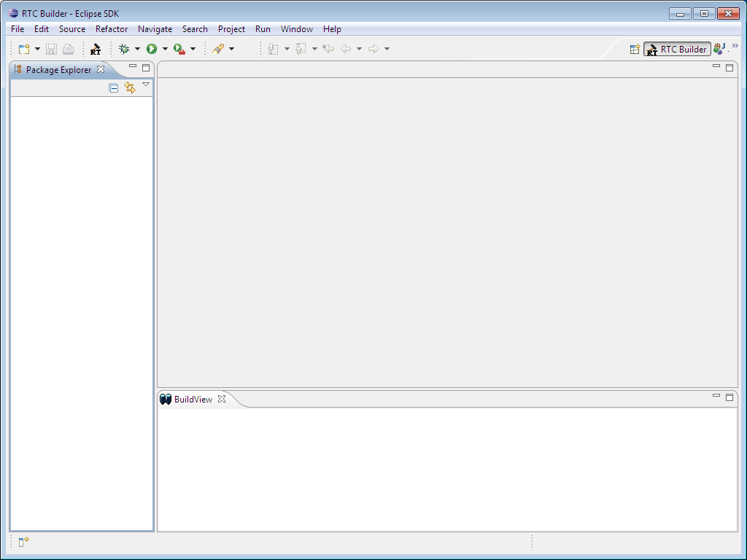Click the Forward navigation arrow
The width and height of the screenshot is (747, 560).
372,49
